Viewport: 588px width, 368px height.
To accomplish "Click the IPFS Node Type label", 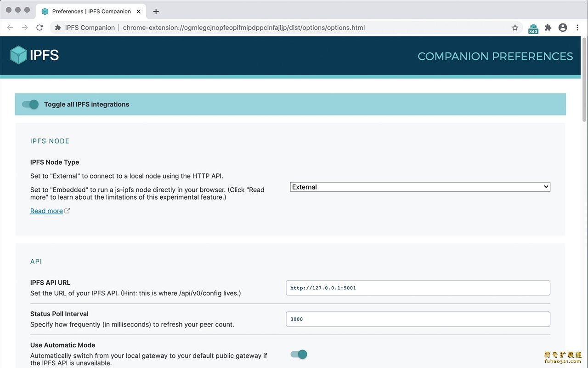I will (x=55, y=162).
